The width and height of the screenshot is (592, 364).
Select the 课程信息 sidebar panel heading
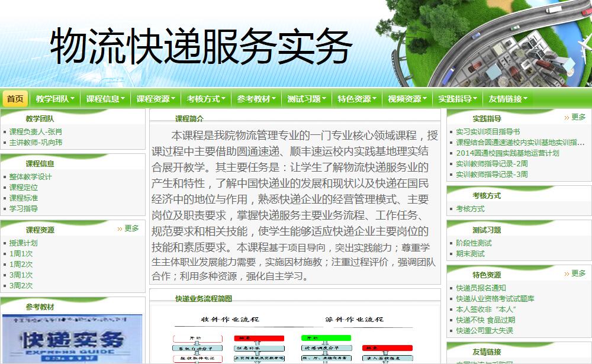[x=40, y=163]
